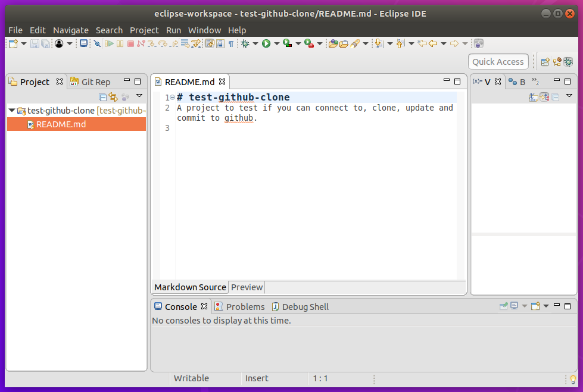
Task: Click the tip light bulb status icon
Action: (x=573, y=380)
